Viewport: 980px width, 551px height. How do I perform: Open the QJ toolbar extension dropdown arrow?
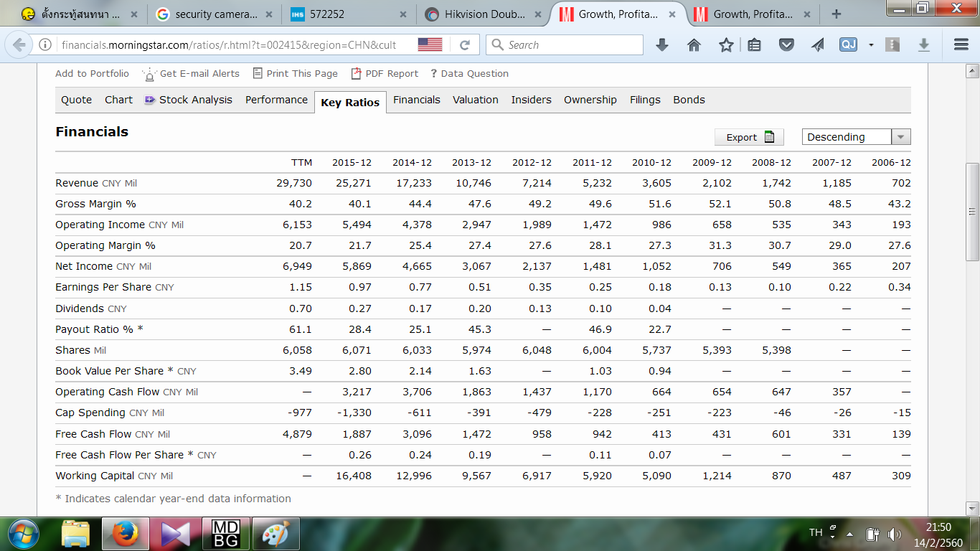point(871,44)
